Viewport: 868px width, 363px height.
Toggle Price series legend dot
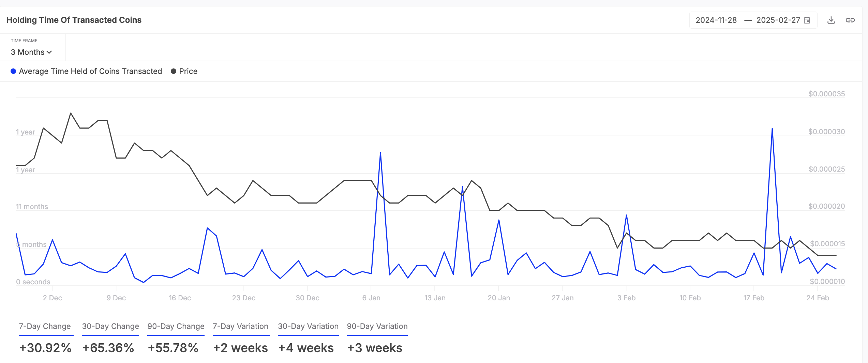(x=174, y=71)
